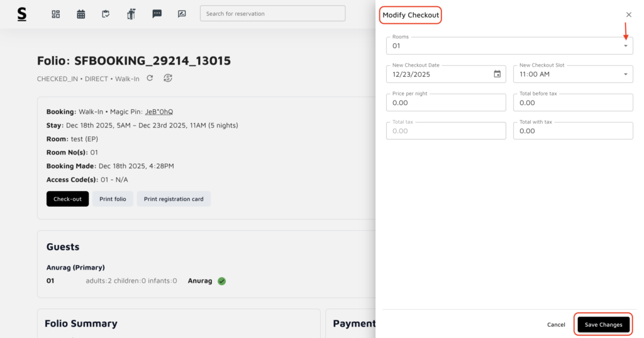This screenshot has width=644, height=338.
Task: Open the chat messages icon
Action: tap(157, 14)
